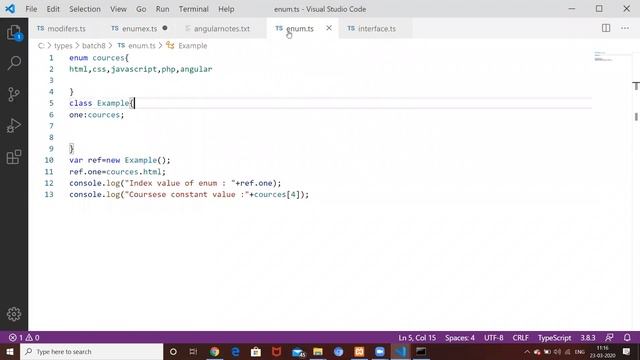
Task: Click line number 10 in gutter
Action: click(49, 160)
